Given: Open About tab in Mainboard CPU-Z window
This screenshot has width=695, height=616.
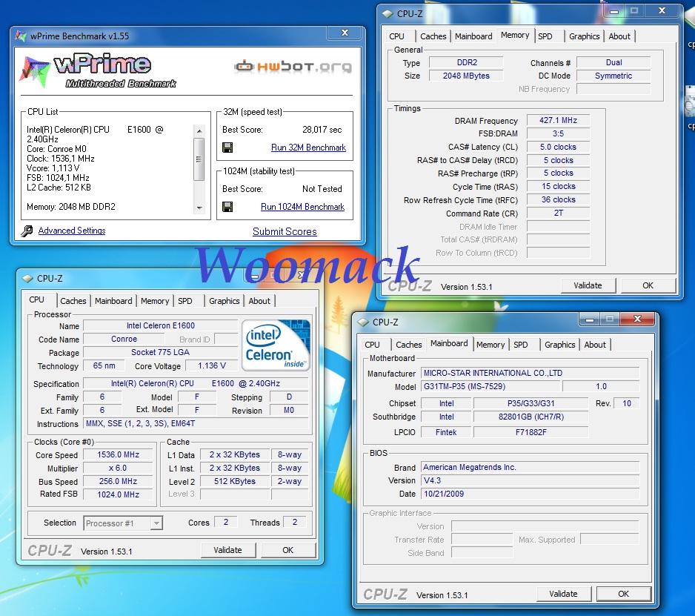Looking at the screenshot, I should pyautogui.click(x=595, y=345).
